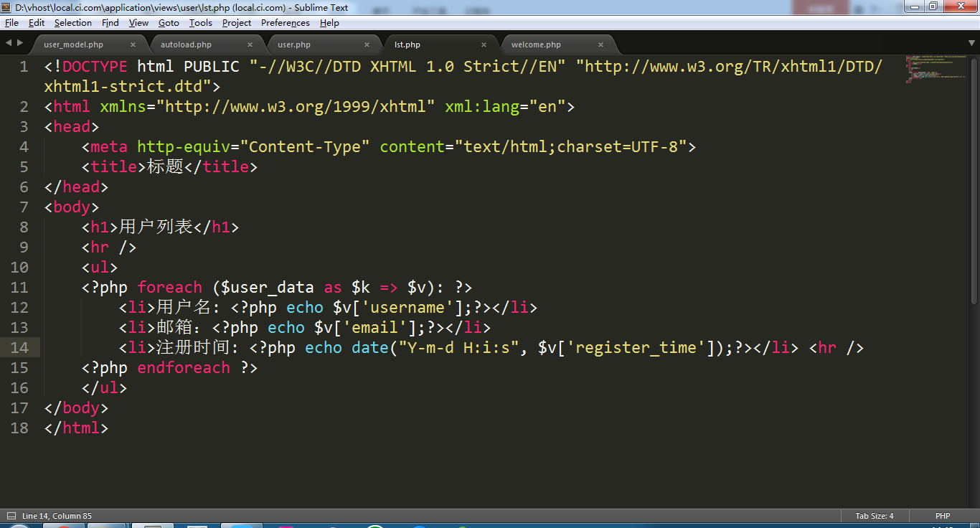Click the next tab right arrow
The image size is (980, 528).
pos(20,43)
